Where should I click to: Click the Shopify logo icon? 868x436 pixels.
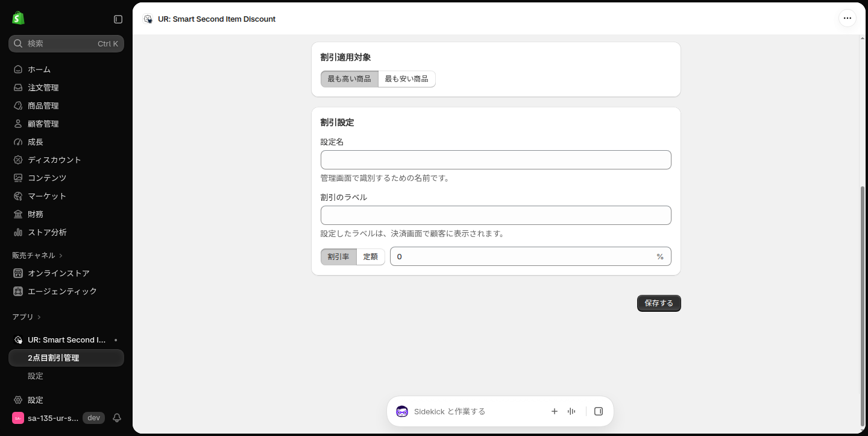tap(18, 18)
